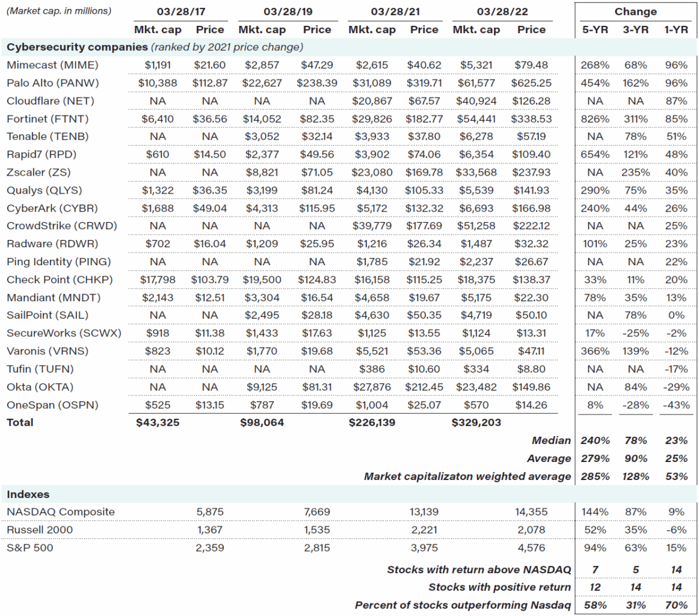Screen dimensions: 699x616
Task: Click the Market capitalizaton weighted average label
Action: click(467, 476)
